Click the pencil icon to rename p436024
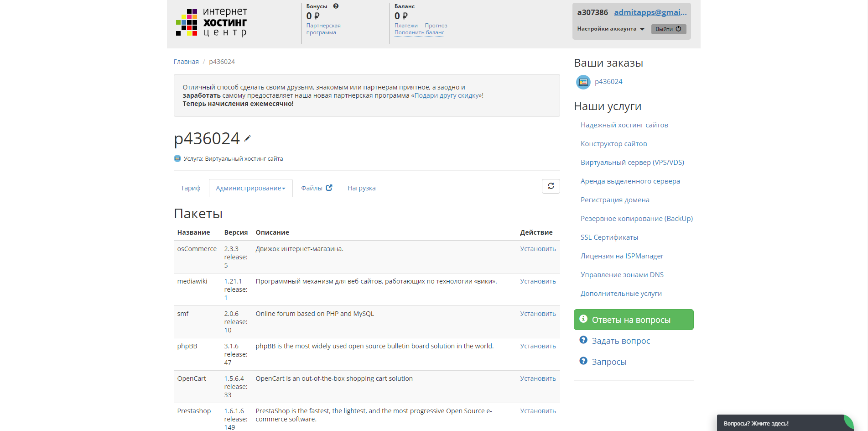 (248, 138)
